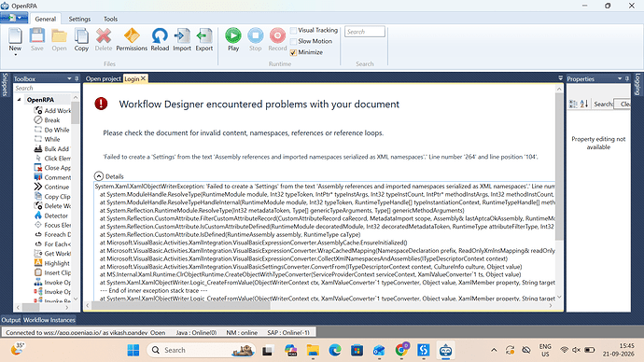This screenshot has height=362, width=644.
Task: Switch to the Output bottom tab
Action: click(x=10, y=320)
